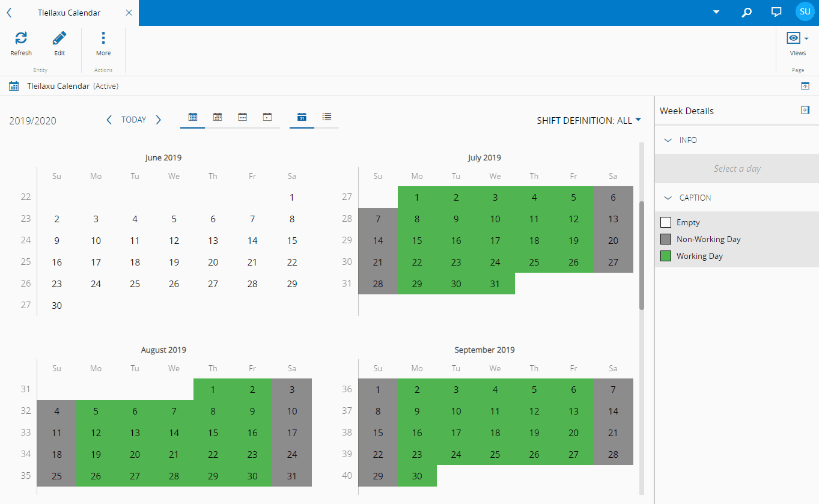Viewport: 819px width, 504px height.
Task: Switch to the list display mode
Action: (x=327, y=117)
